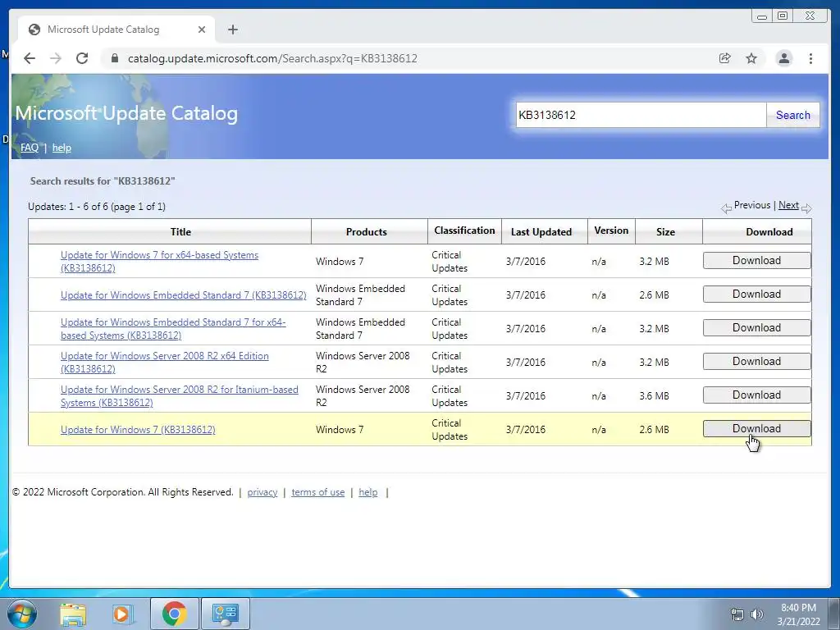840x630 pixels.
Task: Click the share page icon
Action: pyautogui.click(x=725, y=58)
